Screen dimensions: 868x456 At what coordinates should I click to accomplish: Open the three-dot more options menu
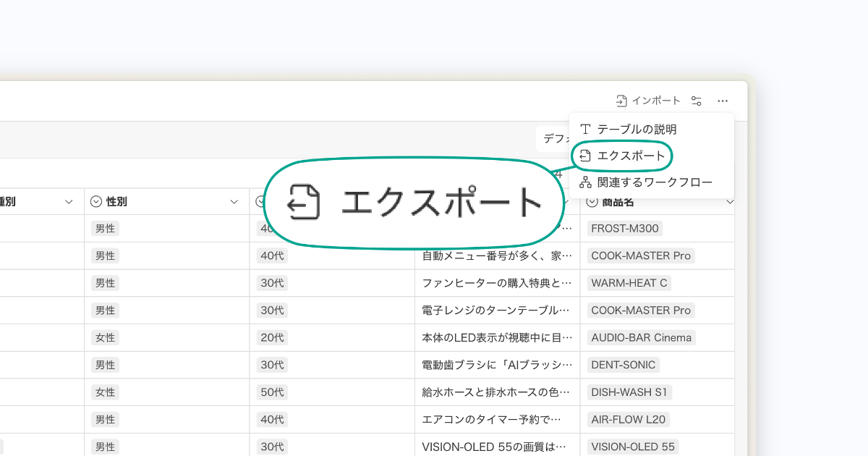tap(723, 101)
